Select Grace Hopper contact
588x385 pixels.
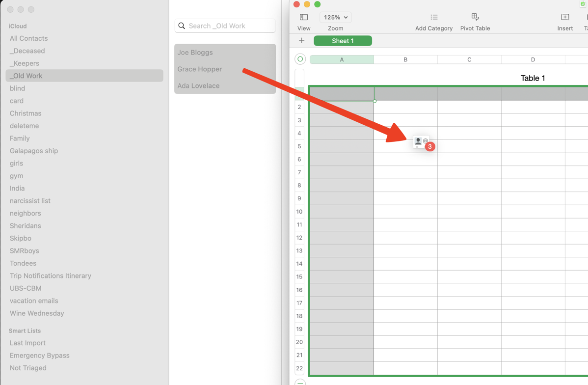pyautogui.click(x=200, y=69)
